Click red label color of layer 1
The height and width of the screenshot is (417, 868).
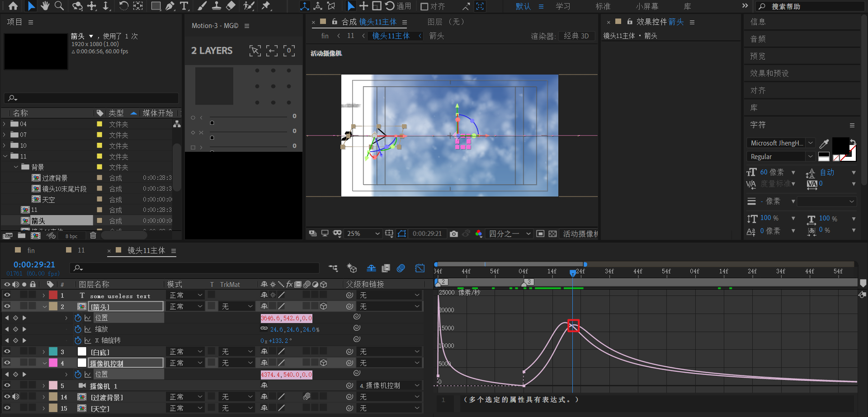(x=53, y=295)
